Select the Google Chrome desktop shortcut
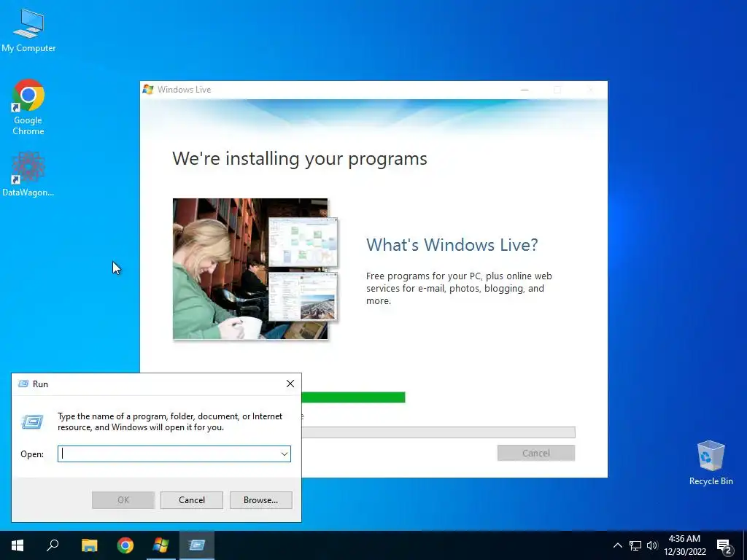The height and width of the screenshot is (560, 747). pyautogui.click(x=28, y=107)
